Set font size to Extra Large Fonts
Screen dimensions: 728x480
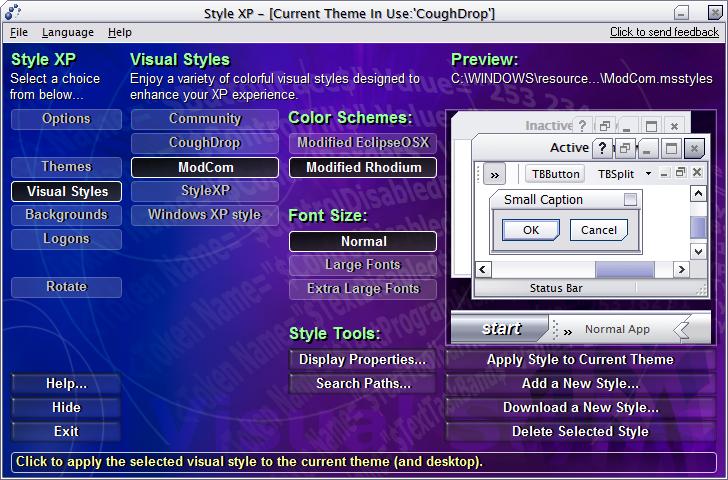363,289
